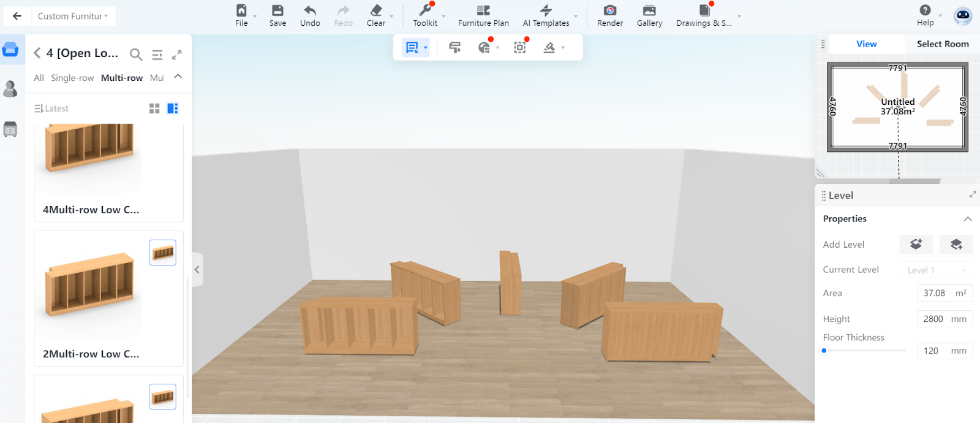Click the Undo arrow icon
Viewport: 980px width, 423px height.
(x=310, y=10)
